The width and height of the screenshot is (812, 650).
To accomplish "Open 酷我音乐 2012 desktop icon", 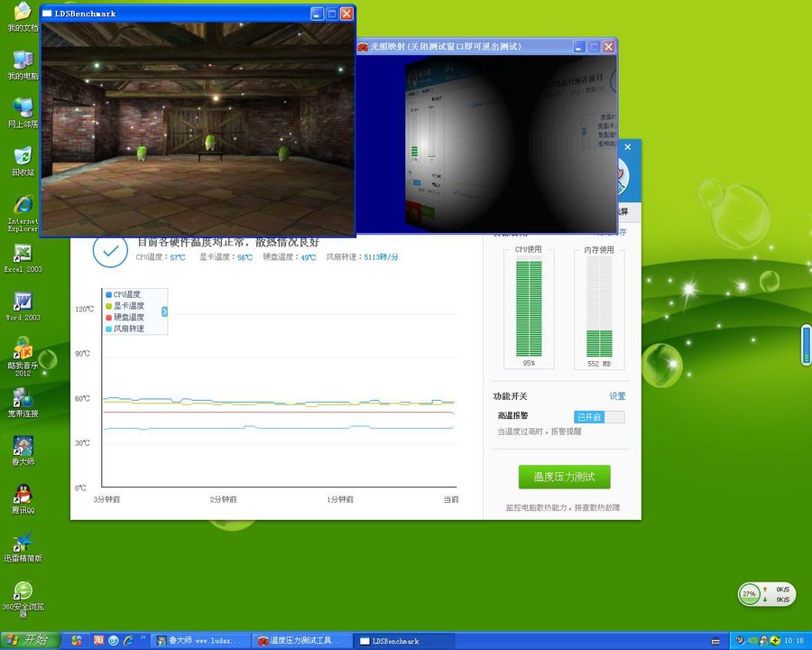I will click(23, 350).
